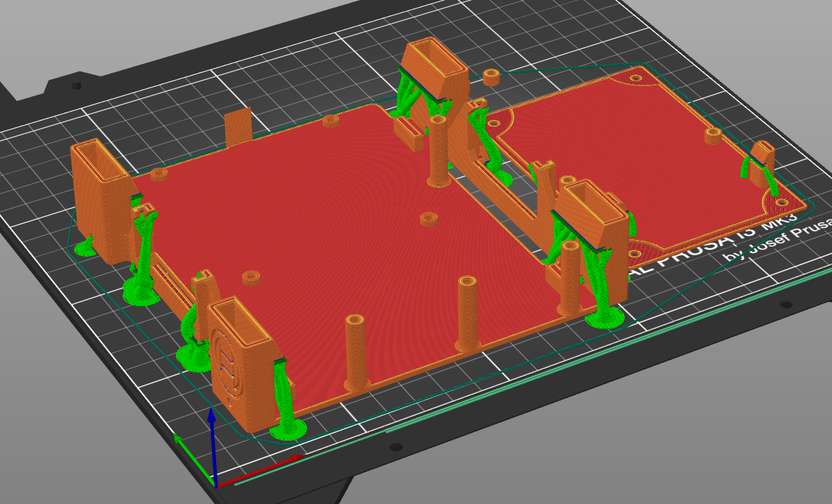832x504 pixels.
Task: Click the green support base at front bottom
Action: [x=288, y=429]
